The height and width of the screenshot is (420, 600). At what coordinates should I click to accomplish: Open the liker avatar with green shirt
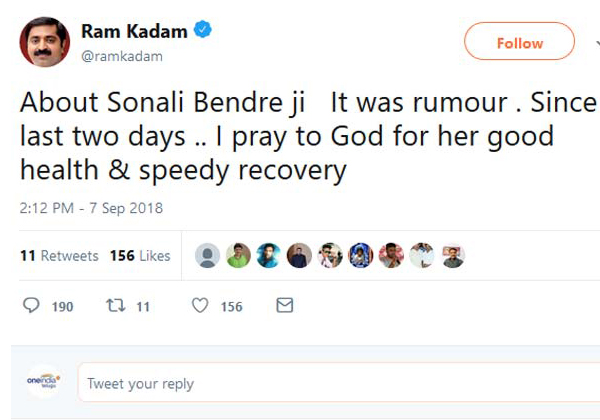[238, 256]
